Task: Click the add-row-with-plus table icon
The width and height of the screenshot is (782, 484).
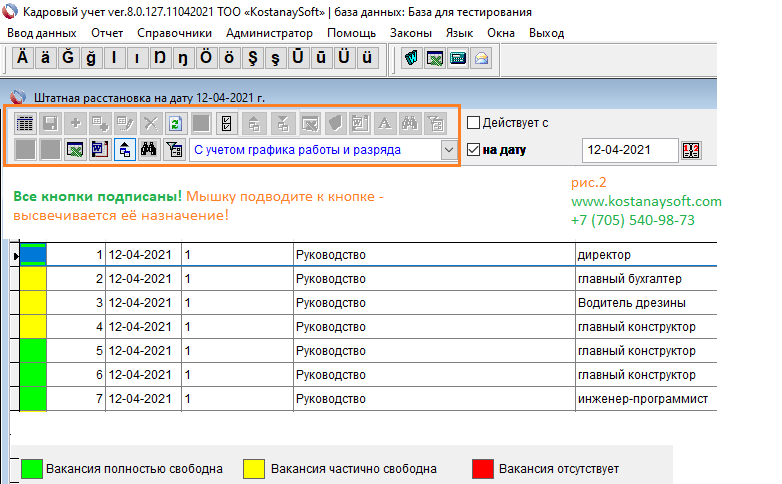Action: (x=100, y=123)
